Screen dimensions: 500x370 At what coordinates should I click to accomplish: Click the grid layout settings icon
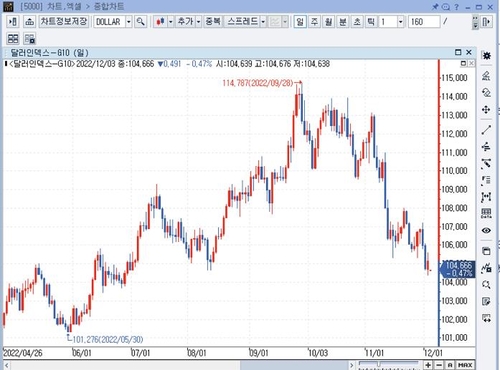tap(30, 39)
